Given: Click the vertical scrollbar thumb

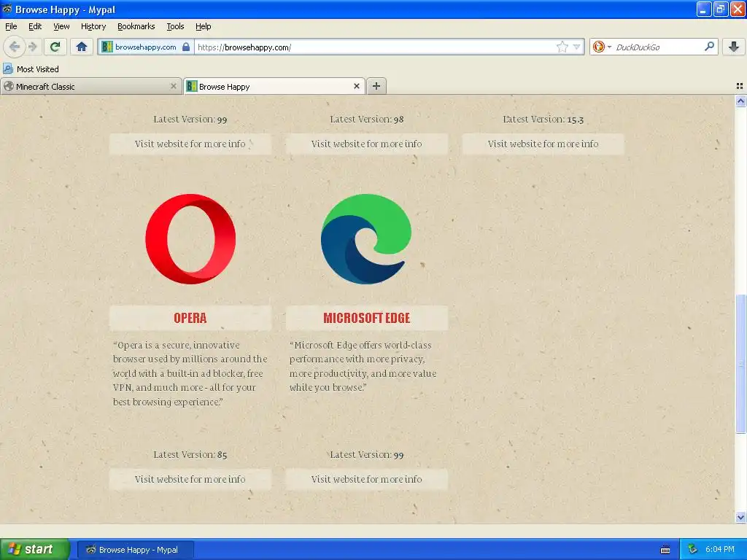Looking at the screenshot, I should [740, 365].
